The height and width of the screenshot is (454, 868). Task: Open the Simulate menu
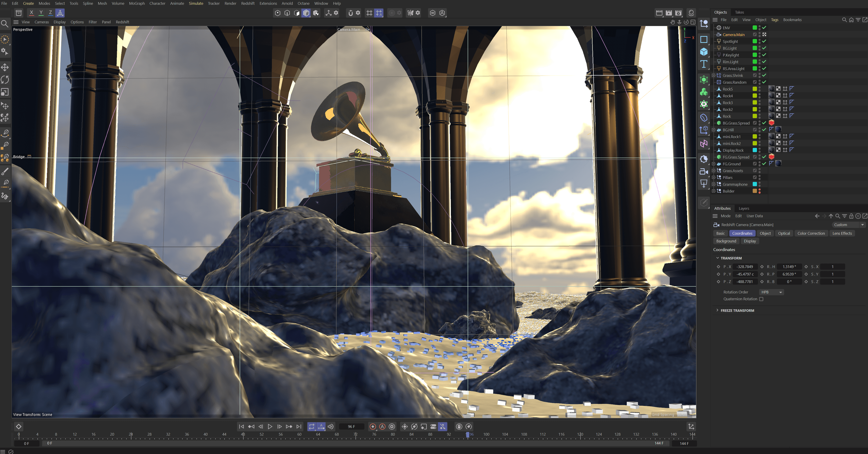click(196, 3)
